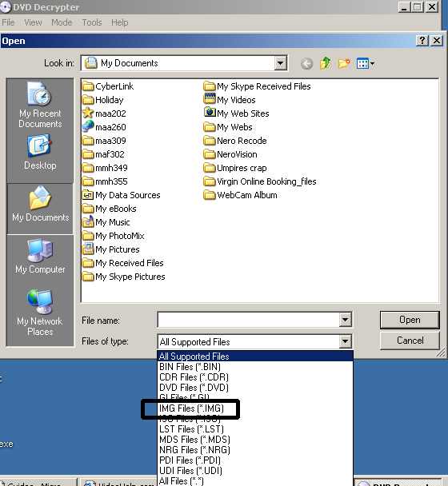
Task: Choose NRG Files (*.NRG) type
Action: [x=255, y=450]
